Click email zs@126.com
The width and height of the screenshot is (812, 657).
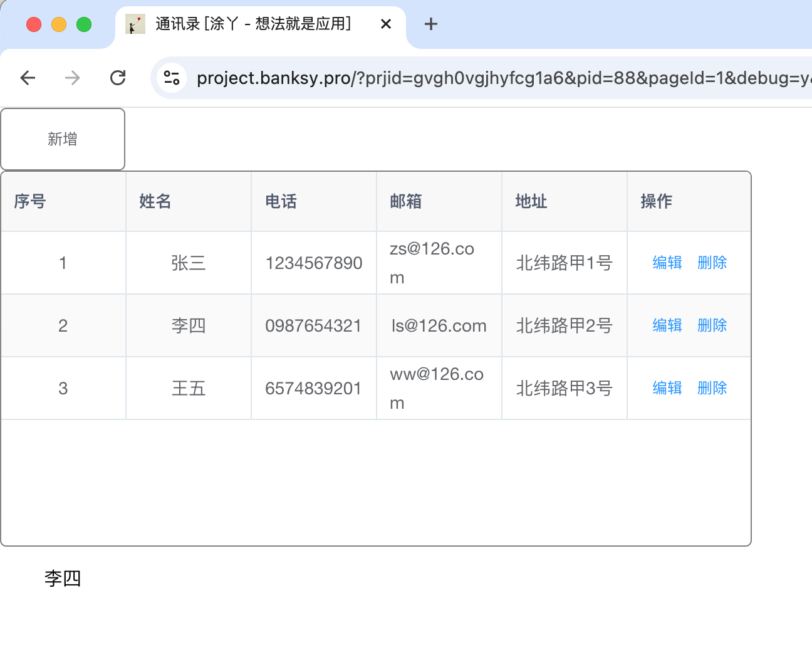[432, 263]
